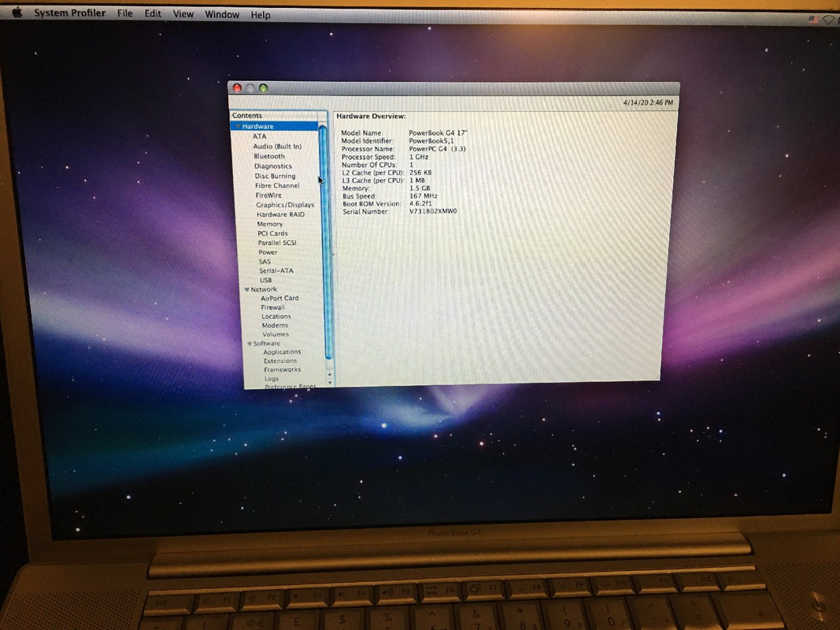Click the Processor Speed value 1 GHz
This screenshot has width=840, height=630.
[x=418, y=157]
